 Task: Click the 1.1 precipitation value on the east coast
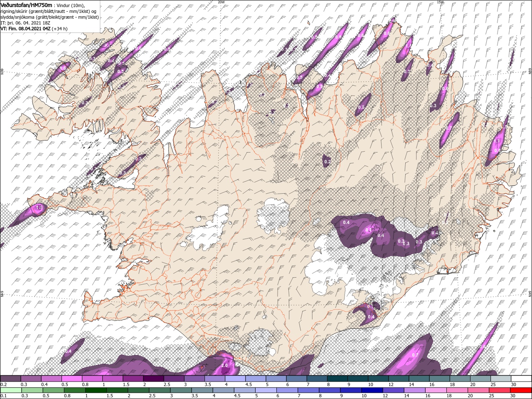[x=497, y=141]
